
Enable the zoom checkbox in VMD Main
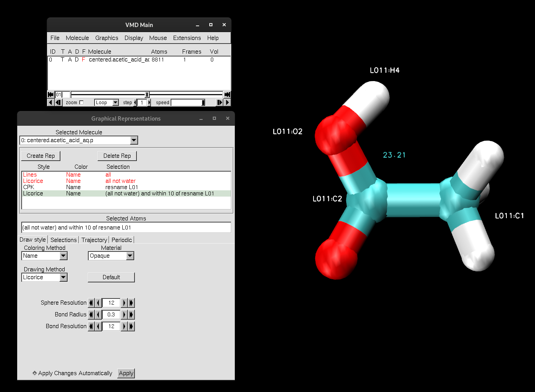point(82,102)
